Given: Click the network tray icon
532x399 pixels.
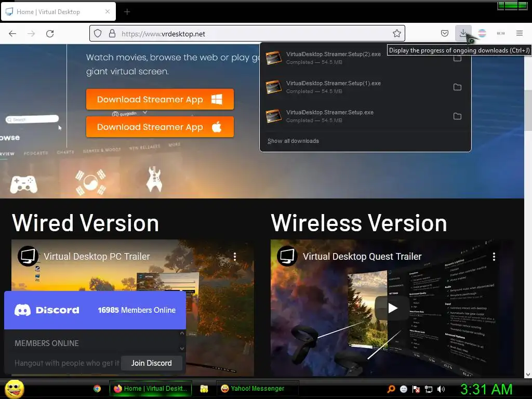Looking at the screenshot, I should coord(429,389).
